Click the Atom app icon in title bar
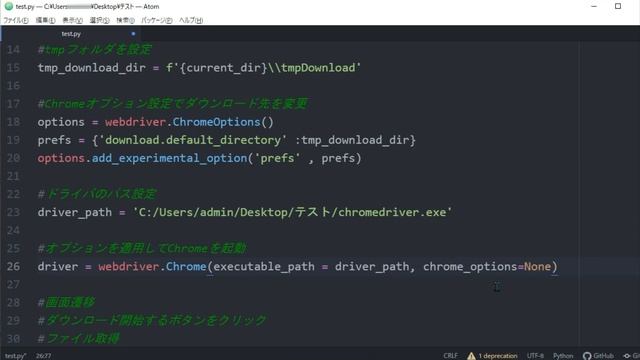This screenshot has width=640, height=360. coord(9,6)
